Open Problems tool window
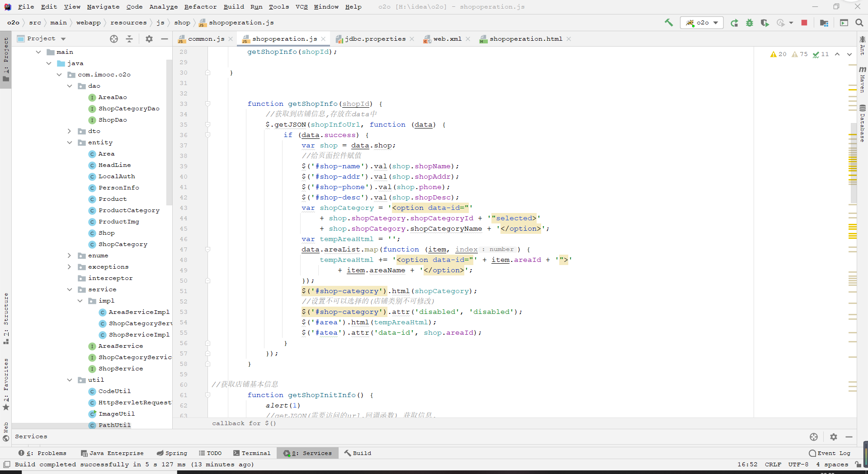The height and width of the screenshot is (474, 868). [x=42, y=453]
